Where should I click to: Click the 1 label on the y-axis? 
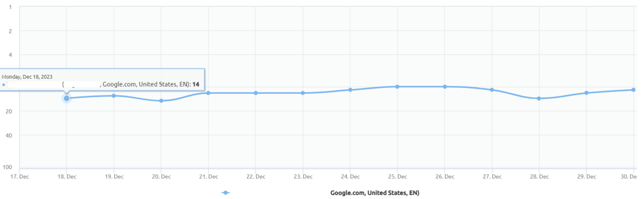[10, 7]
